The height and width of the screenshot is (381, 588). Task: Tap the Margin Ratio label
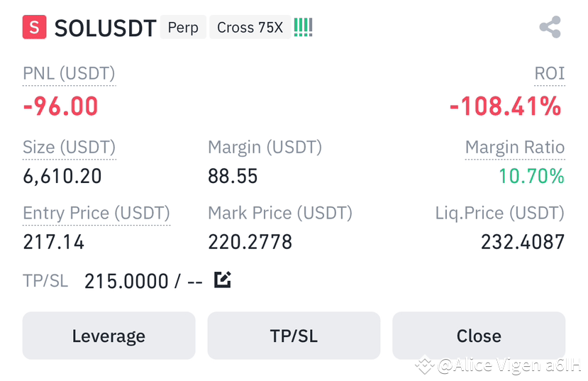click(515, 147)
